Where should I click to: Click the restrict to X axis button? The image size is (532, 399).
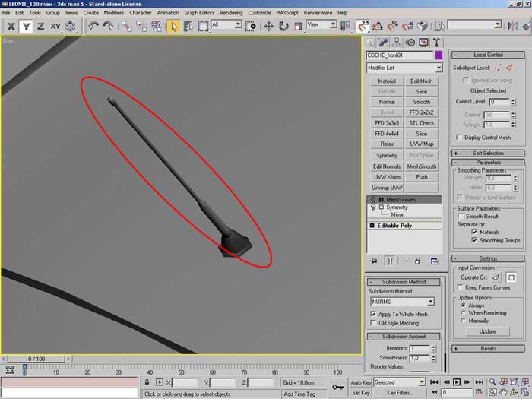(x=10, y=26)
